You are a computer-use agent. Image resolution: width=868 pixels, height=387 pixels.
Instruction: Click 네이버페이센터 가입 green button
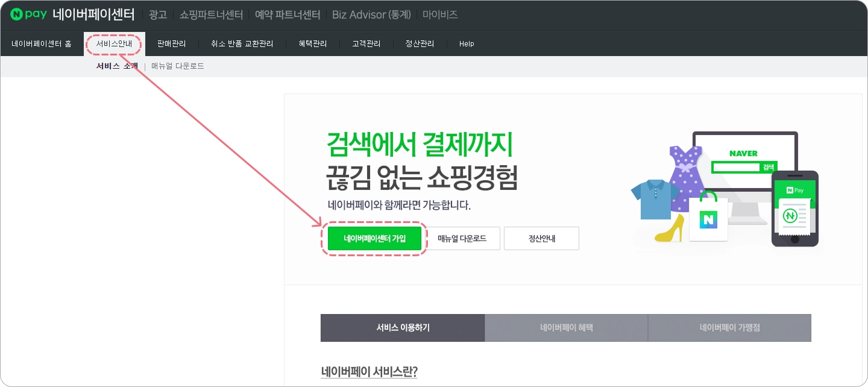coord(374,239)
